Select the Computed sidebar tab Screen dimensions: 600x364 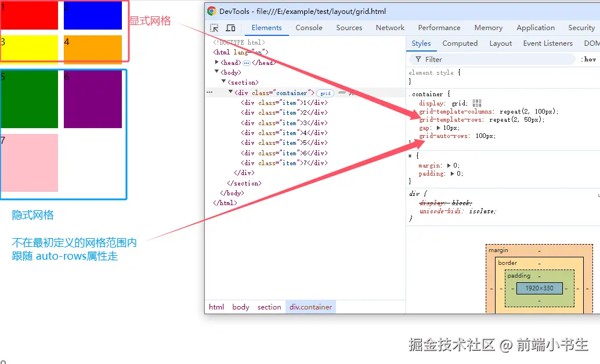click(x=460, y=43)
